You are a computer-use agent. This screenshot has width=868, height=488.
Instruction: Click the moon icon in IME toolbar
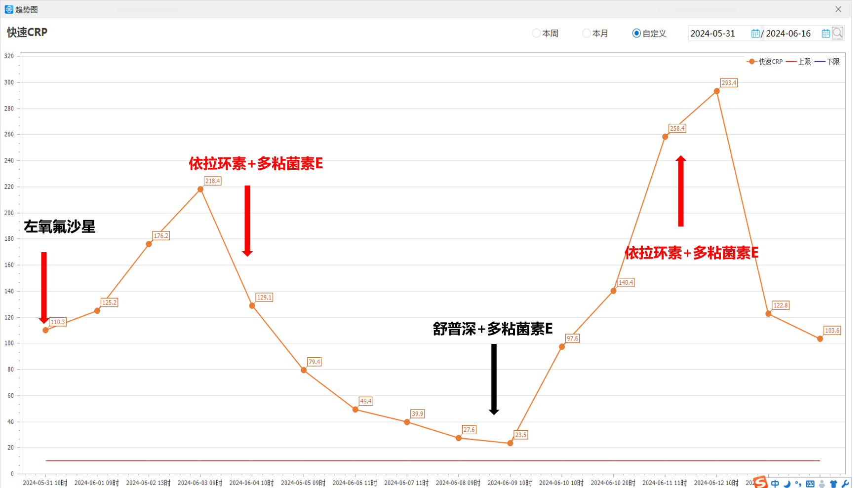pyautogui.click(x=787, y=484)
